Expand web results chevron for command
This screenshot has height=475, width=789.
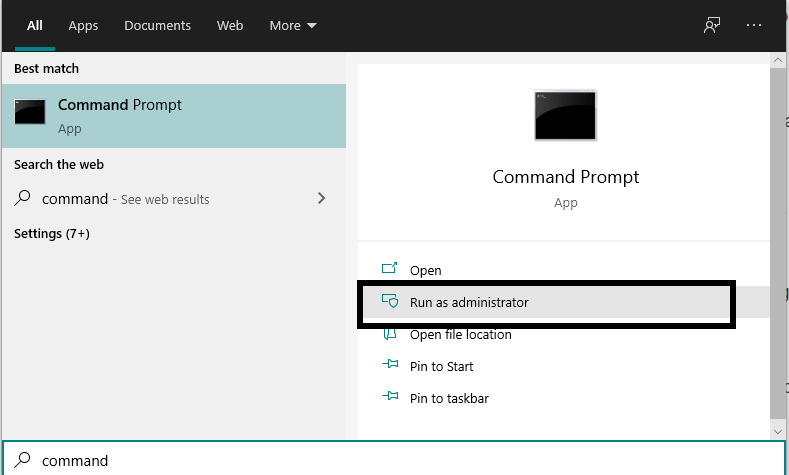[322, 198]
